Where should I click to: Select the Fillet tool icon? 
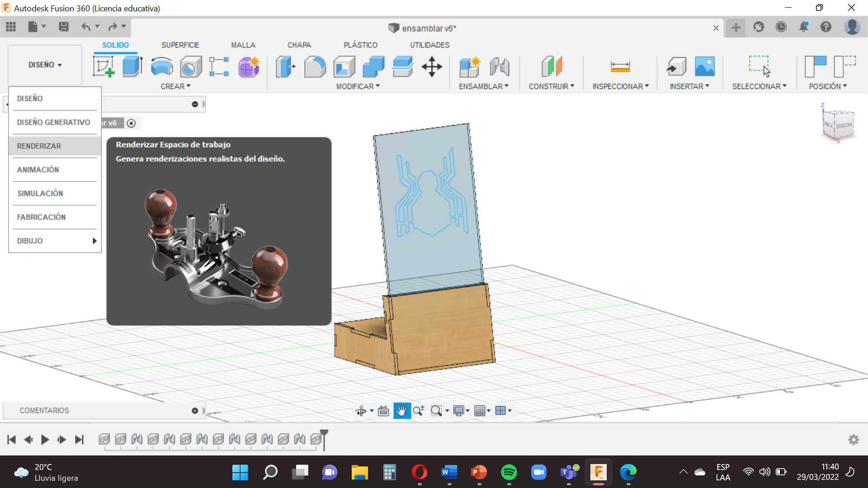(x=315, y=67)
